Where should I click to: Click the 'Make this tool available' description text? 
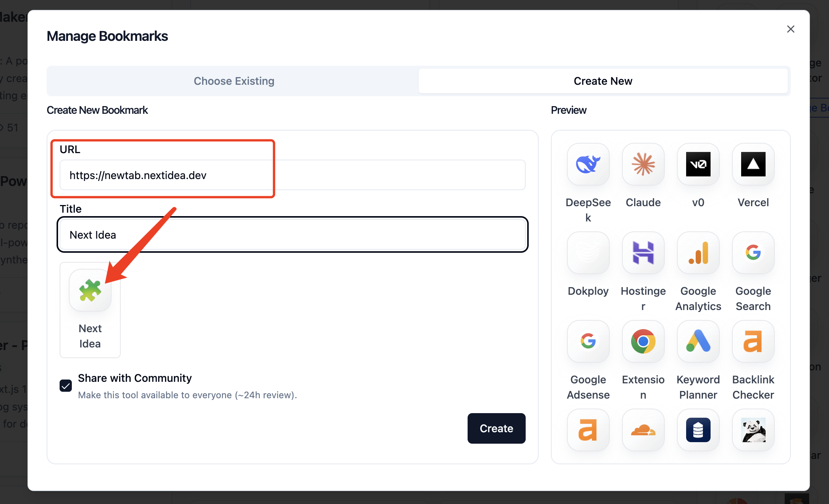click(x=187, y=395)
